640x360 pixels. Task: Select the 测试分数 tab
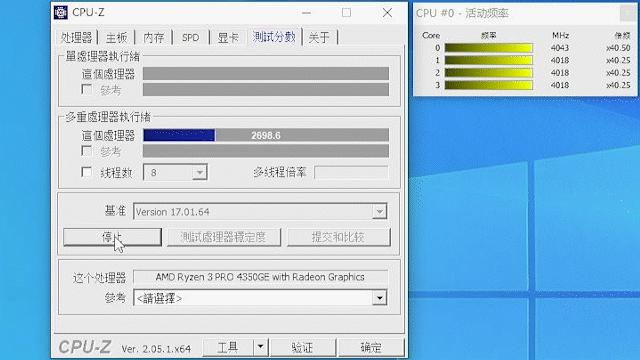click(x=274, y=37)
